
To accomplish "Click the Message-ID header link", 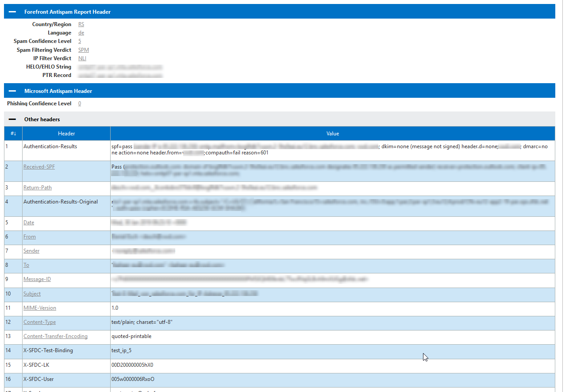I will pos(37,279).
